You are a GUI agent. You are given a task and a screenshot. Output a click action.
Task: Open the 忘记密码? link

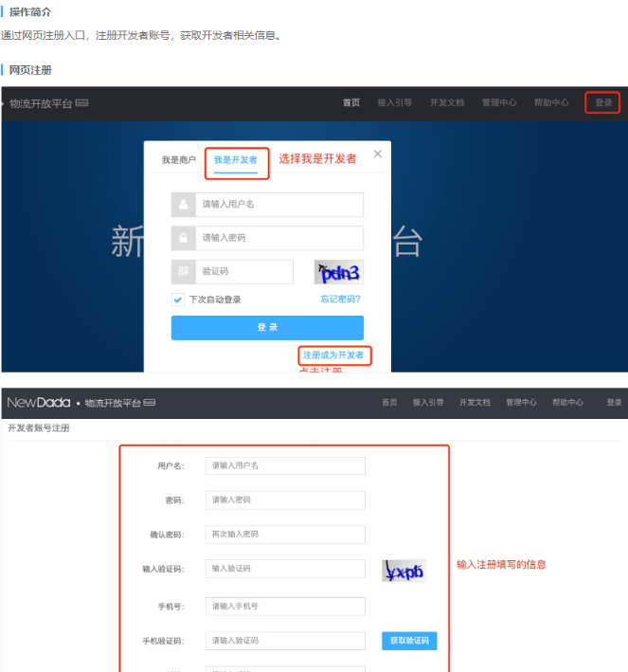(340, 300)
